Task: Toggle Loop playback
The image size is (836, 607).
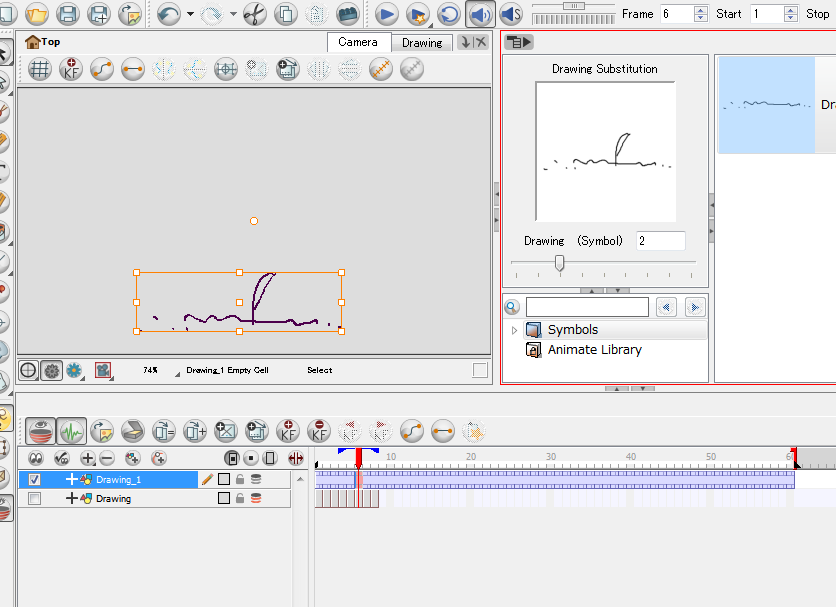Action: (x=449, y=14)
